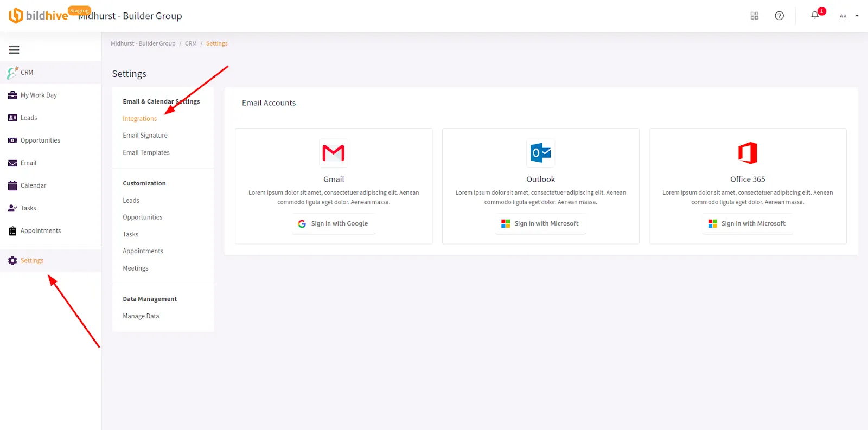Click the Outlook logo icon

[x=540, y=153]
